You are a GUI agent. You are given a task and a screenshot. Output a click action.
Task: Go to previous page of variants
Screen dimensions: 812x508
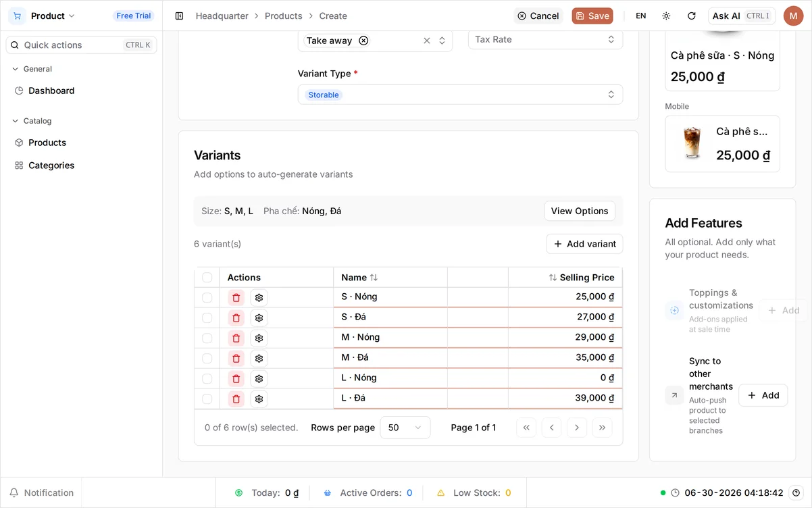tap(551, 428)
